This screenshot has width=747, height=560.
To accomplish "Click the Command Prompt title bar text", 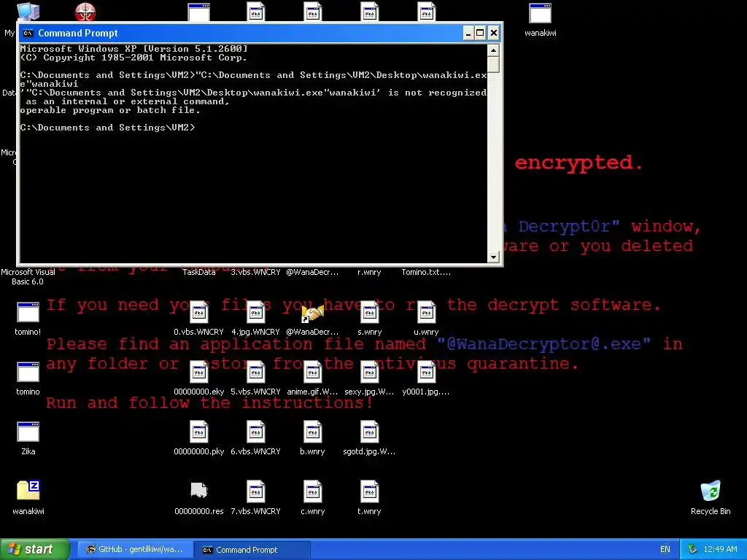I will coord(77,33).
